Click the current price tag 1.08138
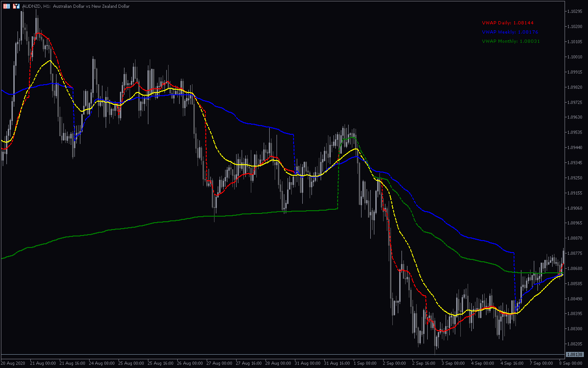 click(575, 355)
